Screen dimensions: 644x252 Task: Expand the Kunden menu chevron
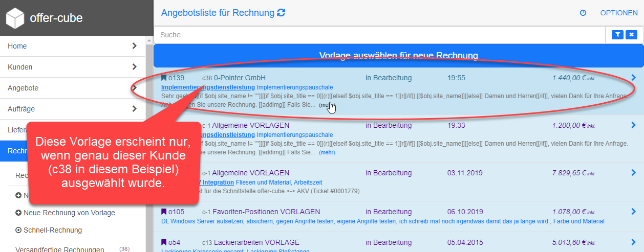pyautogui.click(x=134, y=67)
